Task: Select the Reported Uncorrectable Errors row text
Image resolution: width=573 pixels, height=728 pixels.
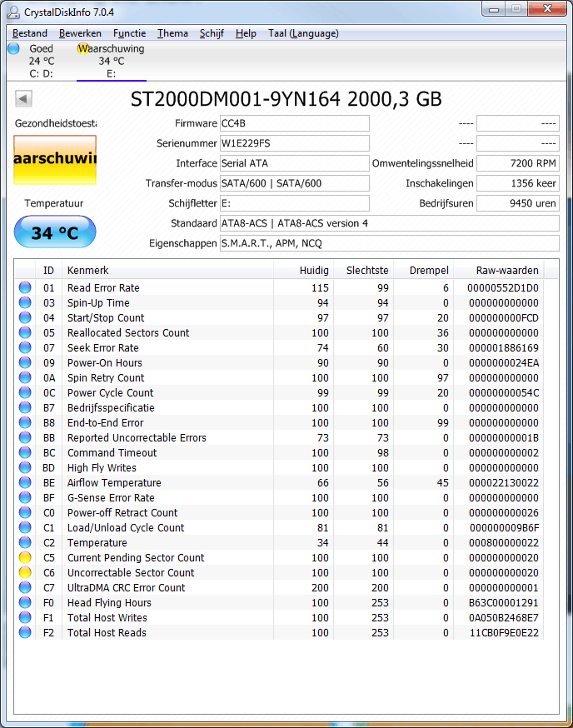Action: (137, 438)
